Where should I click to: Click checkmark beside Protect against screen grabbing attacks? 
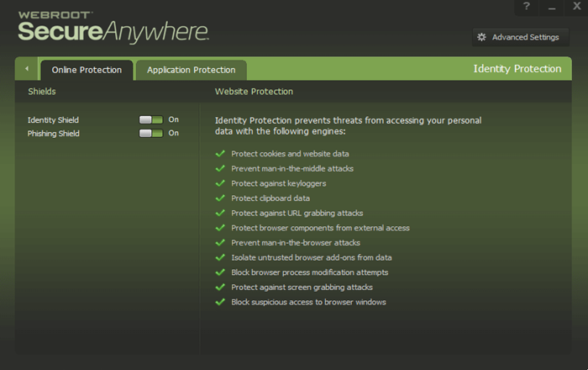(220, 287)
